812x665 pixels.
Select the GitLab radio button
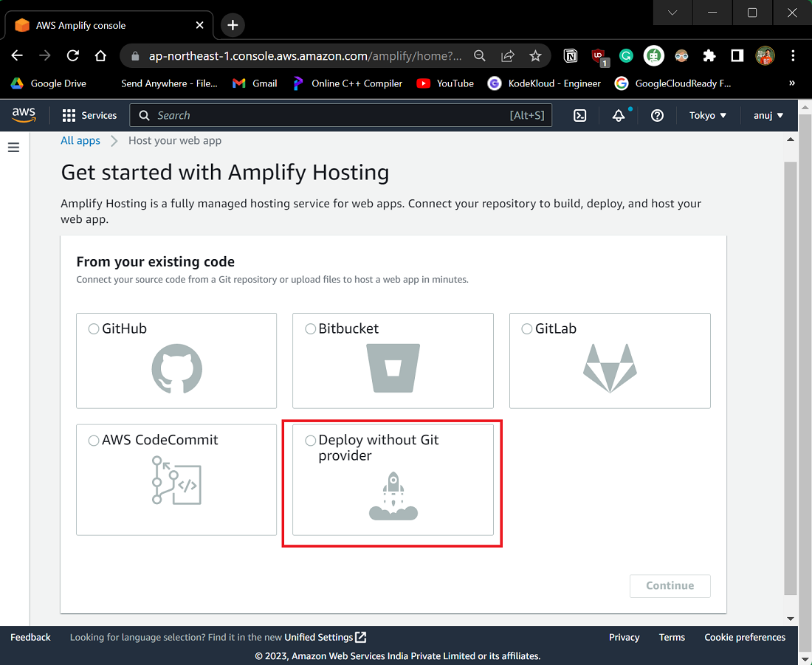click(526, 329)
